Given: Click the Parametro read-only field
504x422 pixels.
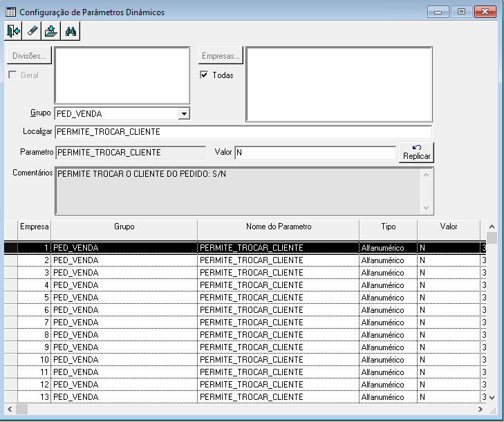Looking at the screenshot, I should click(x=131, y=153).
